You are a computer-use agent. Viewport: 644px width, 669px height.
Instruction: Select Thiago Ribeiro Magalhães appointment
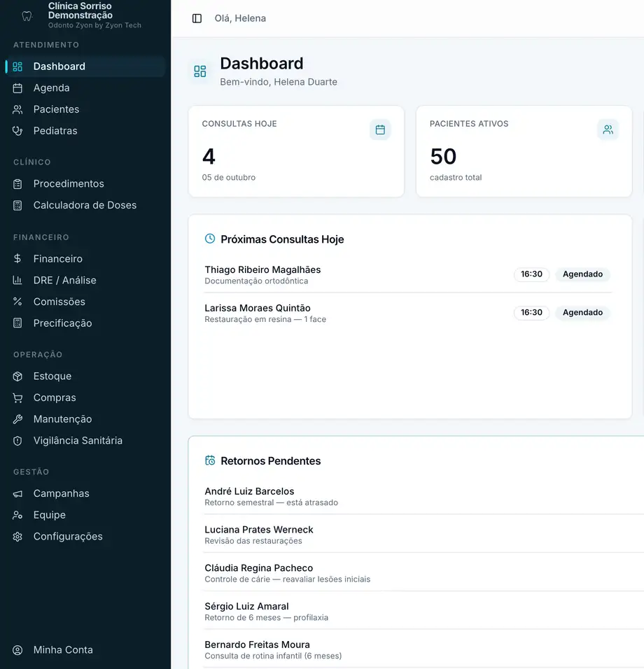408,275
